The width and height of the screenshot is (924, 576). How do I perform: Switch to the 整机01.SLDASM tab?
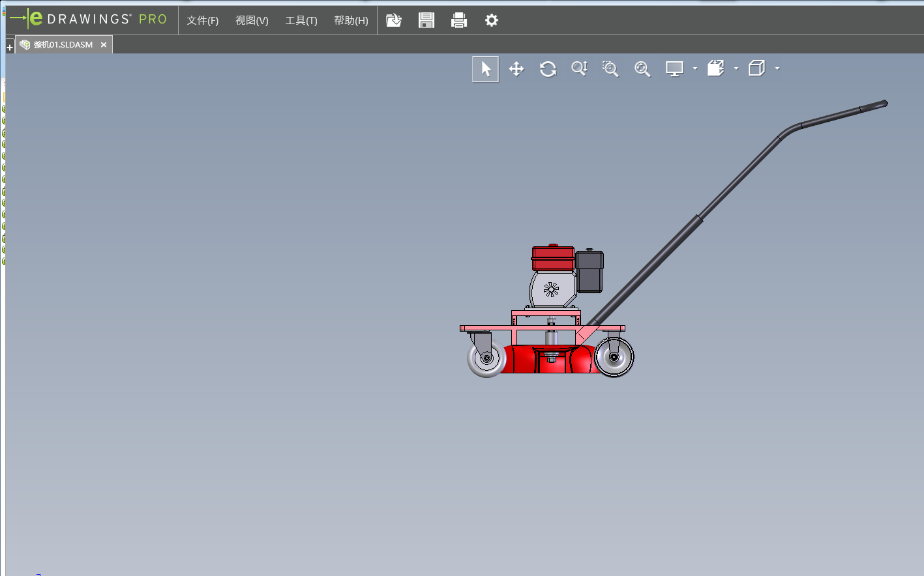pyautogui.click(x=63, y=44)
